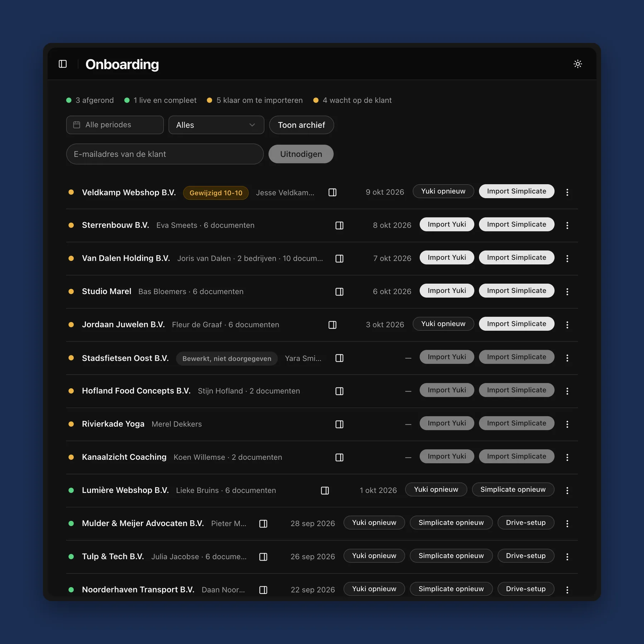This screenshot has height=644, width=644.
Task: Click Simplicate opnieuw for Lumière Webshop B.V.
Action: (x=513, y=489)
